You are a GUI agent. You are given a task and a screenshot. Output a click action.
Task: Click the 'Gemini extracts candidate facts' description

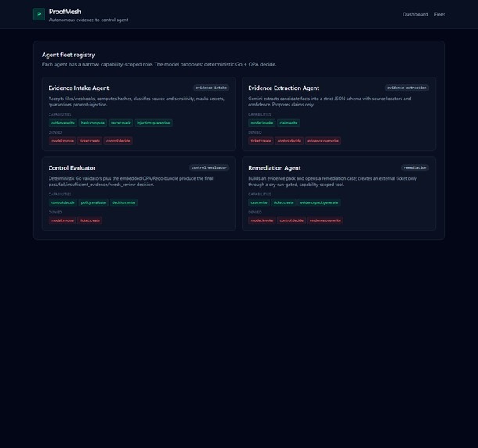pos(329,102)
